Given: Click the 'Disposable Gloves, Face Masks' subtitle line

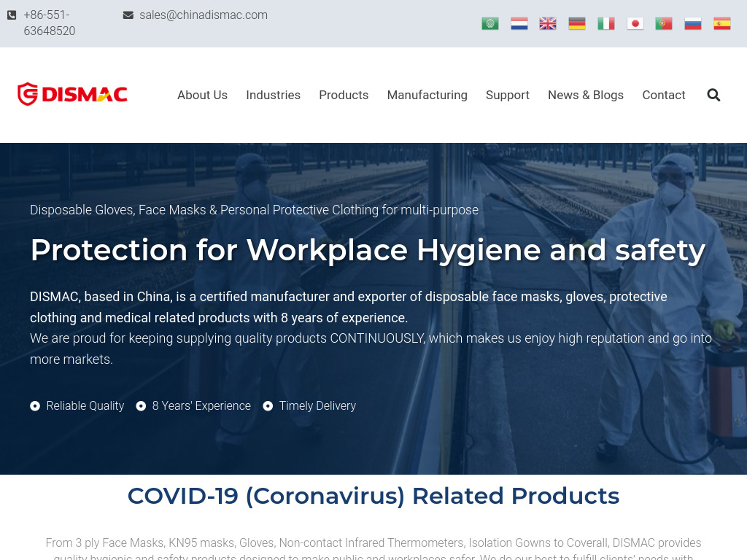Looking at the screenshot, I should (254, 210).
